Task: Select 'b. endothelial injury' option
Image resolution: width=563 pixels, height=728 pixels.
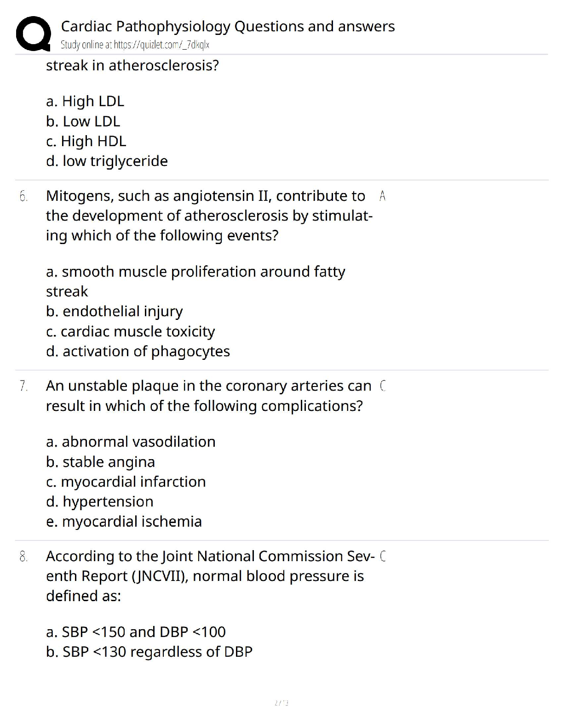Action: pos(114,311)
